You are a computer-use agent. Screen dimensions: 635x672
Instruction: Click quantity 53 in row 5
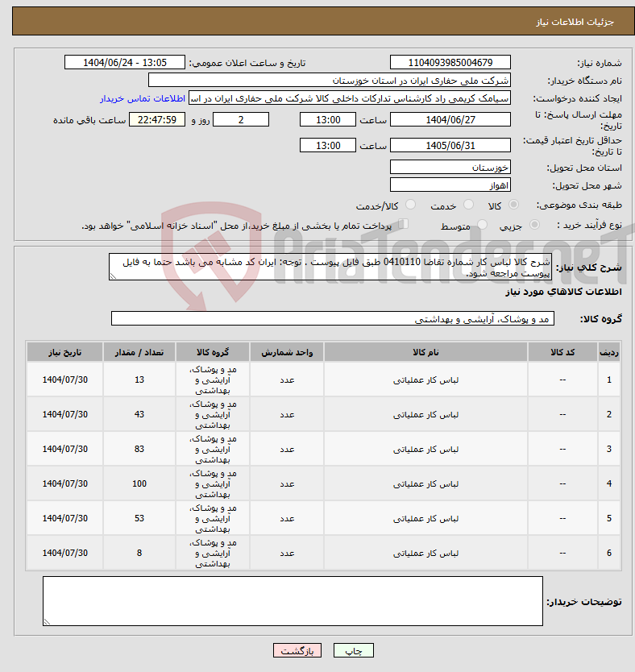click(139, 519)
